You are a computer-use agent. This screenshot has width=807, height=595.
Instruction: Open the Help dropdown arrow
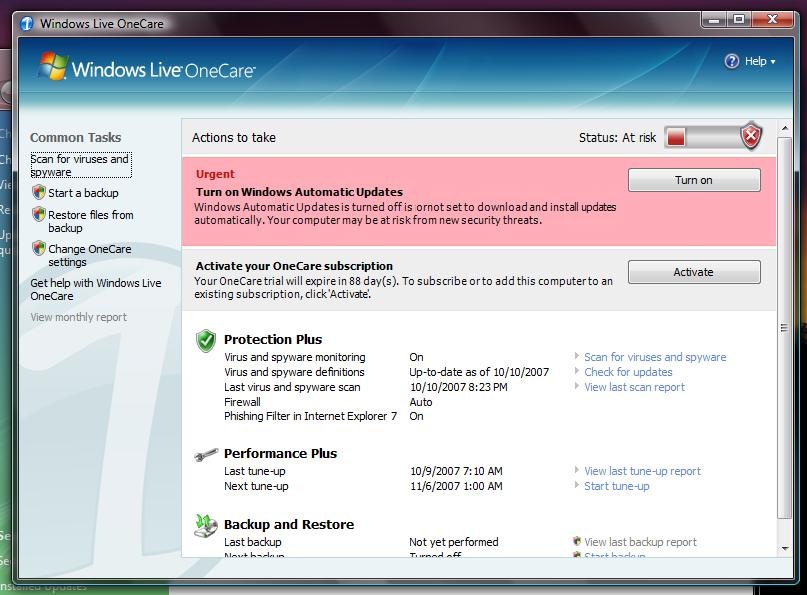click(773, 62)
